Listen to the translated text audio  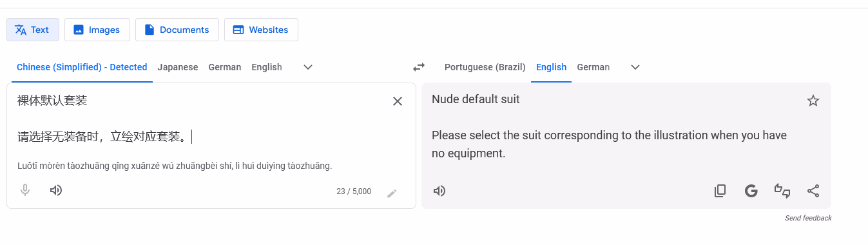click(x=439, y=191)
